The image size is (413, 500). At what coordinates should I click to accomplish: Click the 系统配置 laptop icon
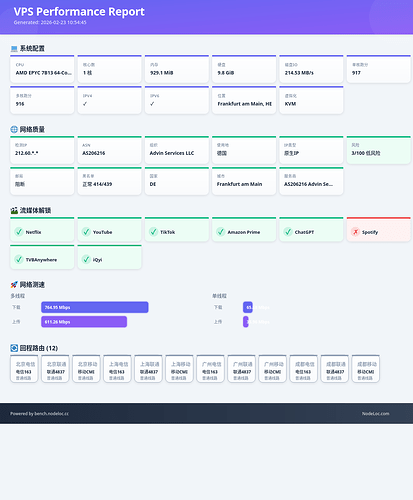tap(14, 49)
